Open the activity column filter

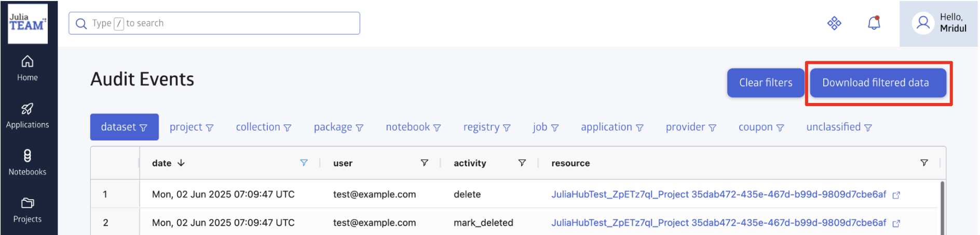522,163
